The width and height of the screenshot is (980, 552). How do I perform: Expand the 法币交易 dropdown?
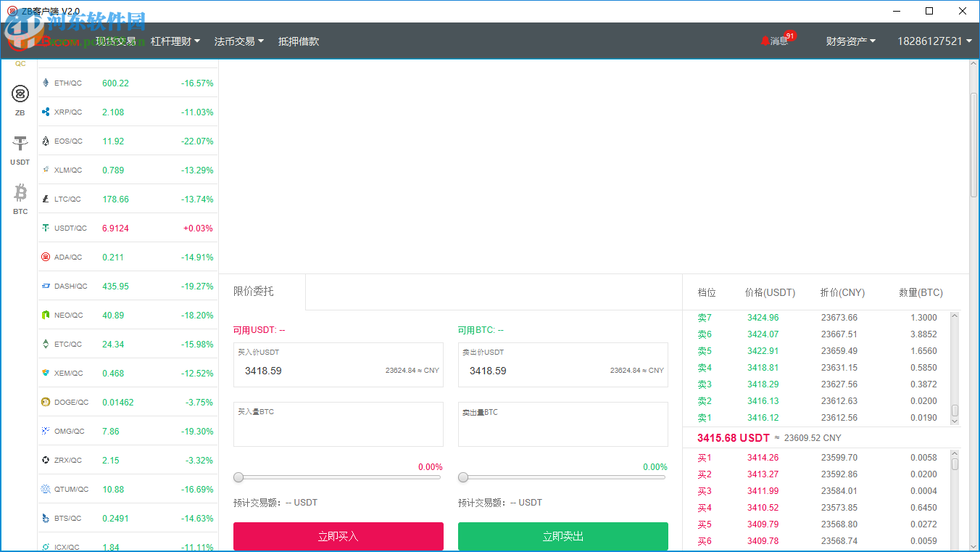coord(234,41)
